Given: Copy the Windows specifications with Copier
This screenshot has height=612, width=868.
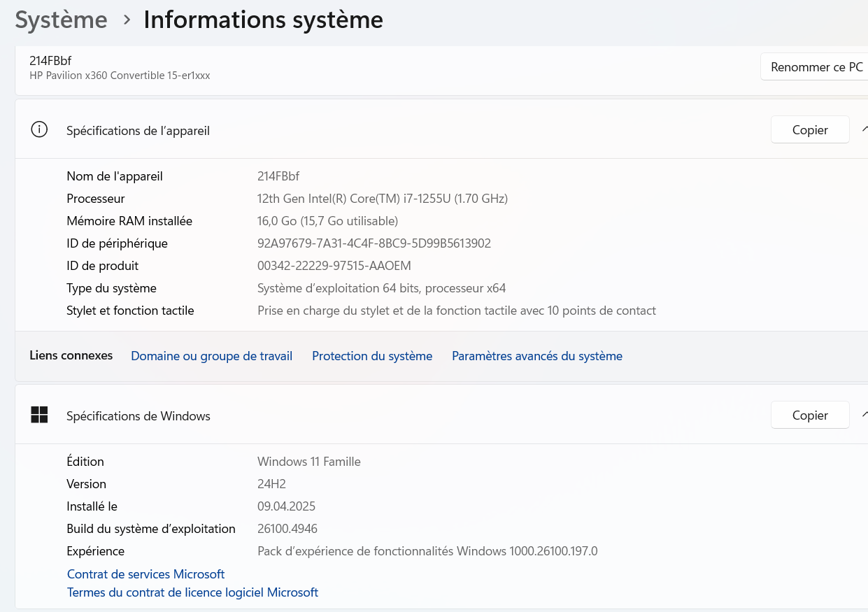Looking at the screenshot, I should point(810,415).
